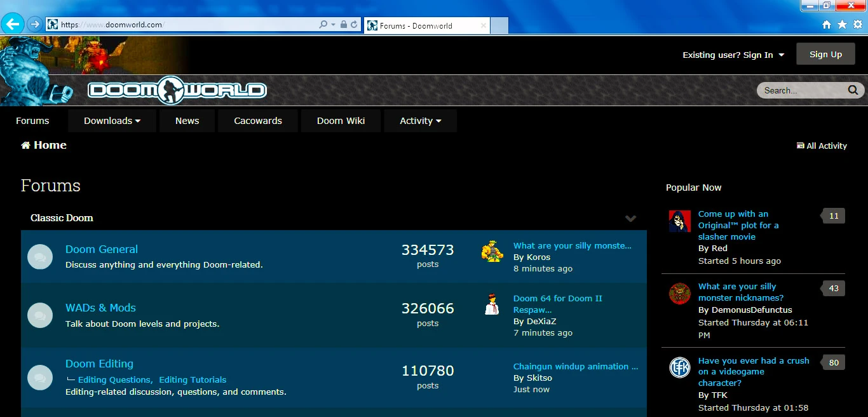Open 'What are your silly monster nicknames?' topic
Screen dimensions: 868x417
click(x=741, y=292)
